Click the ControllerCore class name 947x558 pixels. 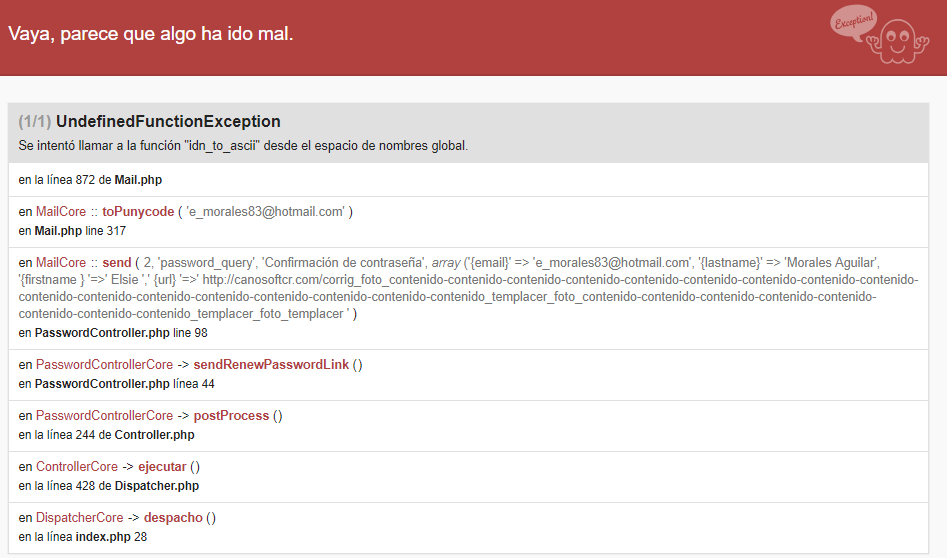77,467
